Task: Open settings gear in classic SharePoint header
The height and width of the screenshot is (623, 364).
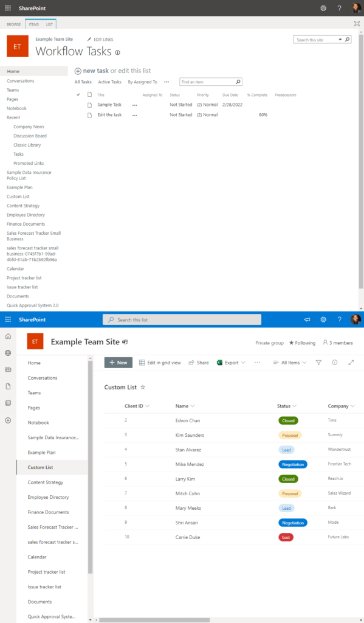Action: (323, 8)
